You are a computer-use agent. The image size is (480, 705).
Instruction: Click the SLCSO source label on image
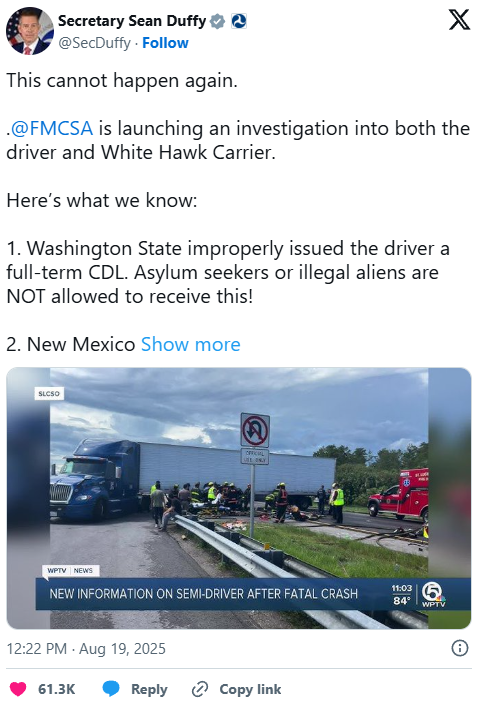pyautogui.click(x=49, y=394)
